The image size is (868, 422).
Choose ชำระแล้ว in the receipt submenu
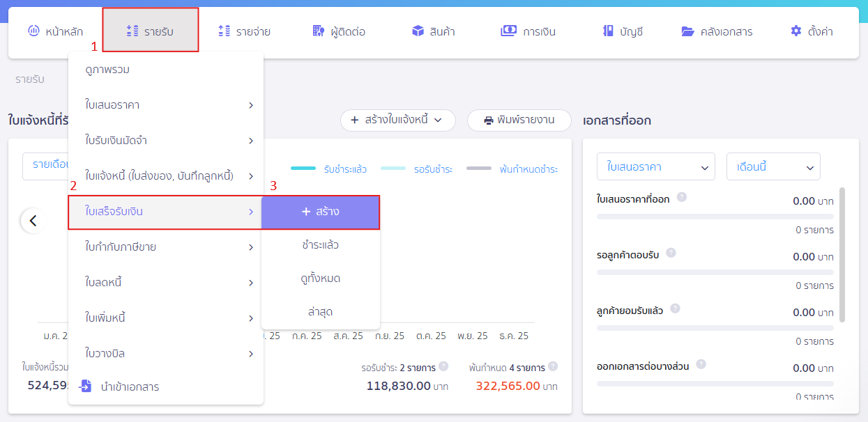(x=321, y=245)
